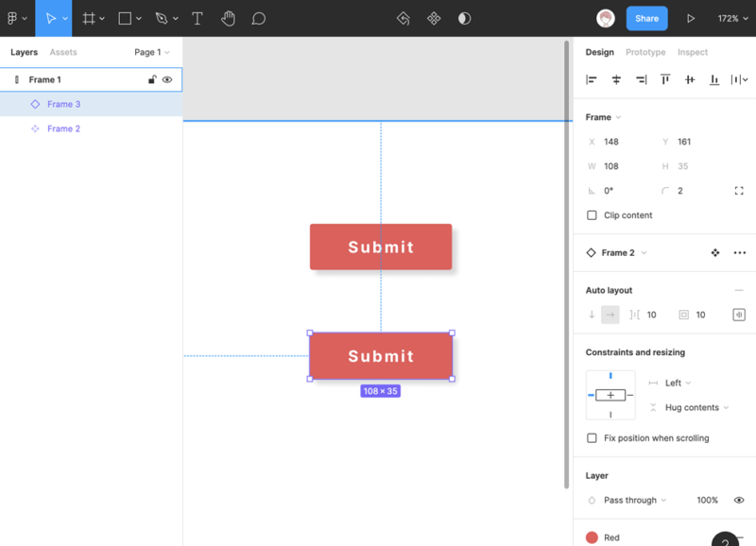Select the Text tool

pos(197,18)
